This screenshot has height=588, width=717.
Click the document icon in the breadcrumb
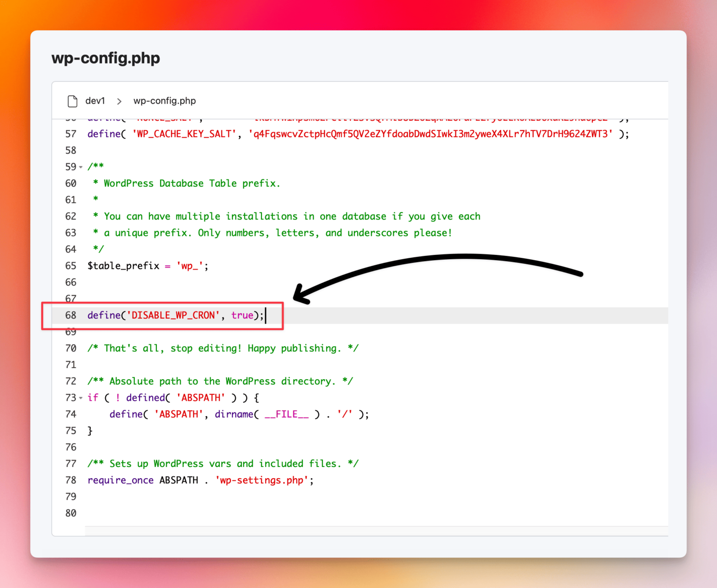pos(72,101)
